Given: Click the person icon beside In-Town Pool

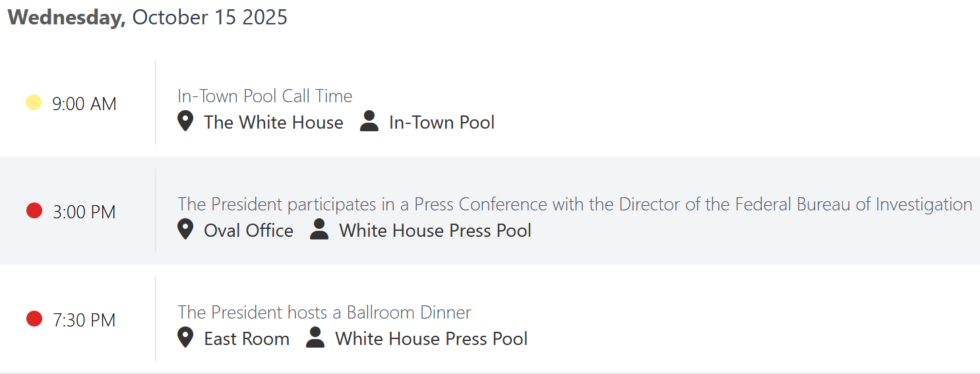Looking at the screenshot, I should 369,121.
